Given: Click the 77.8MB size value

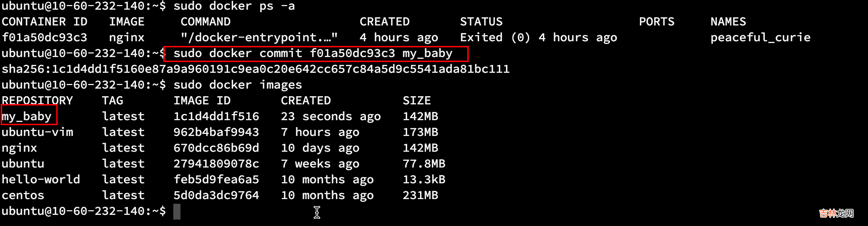Looking at the screenshot, I should [x=424, y=164].
